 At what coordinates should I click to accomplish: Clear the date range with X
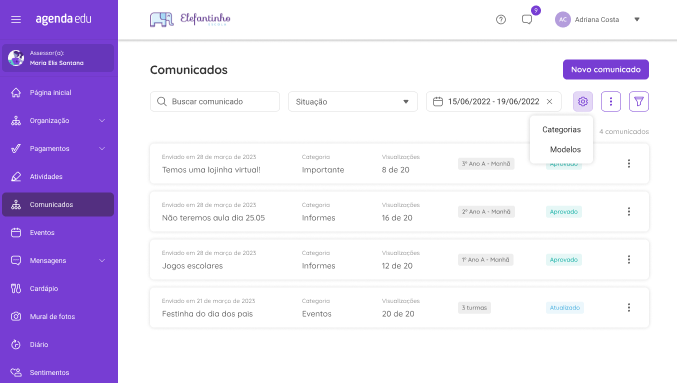coord(549,101)
